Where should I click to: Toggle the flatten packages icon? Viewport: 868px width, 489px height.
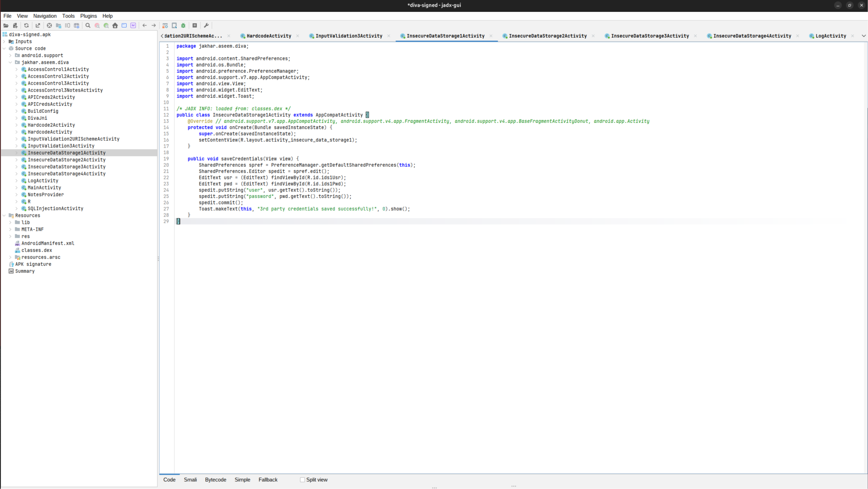[x=58, y=25]
